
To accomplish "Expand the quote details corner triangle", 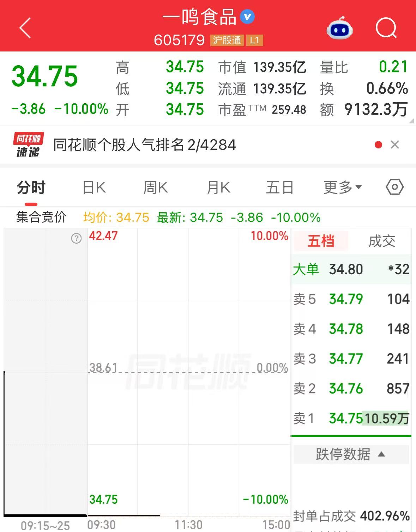I will (x=411, y=121).
